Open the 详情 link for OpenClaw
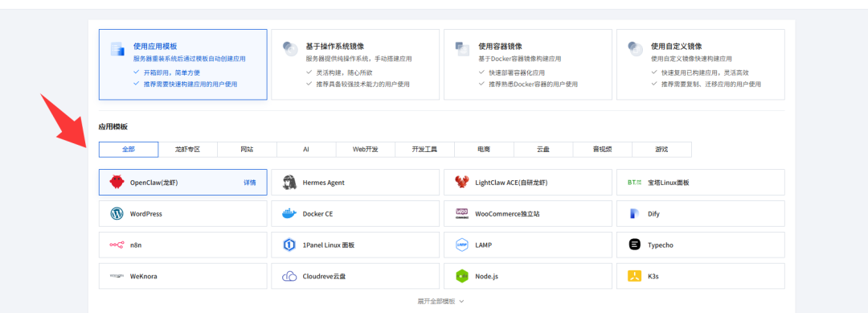The image size is (868, 313). 250,183
